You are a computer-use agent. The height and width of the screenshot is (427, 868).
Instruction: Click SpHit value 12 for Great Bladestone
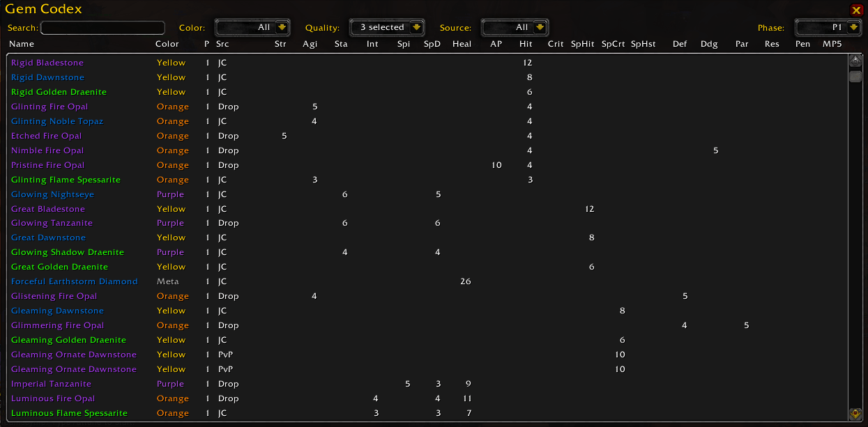tap(590, 209)
